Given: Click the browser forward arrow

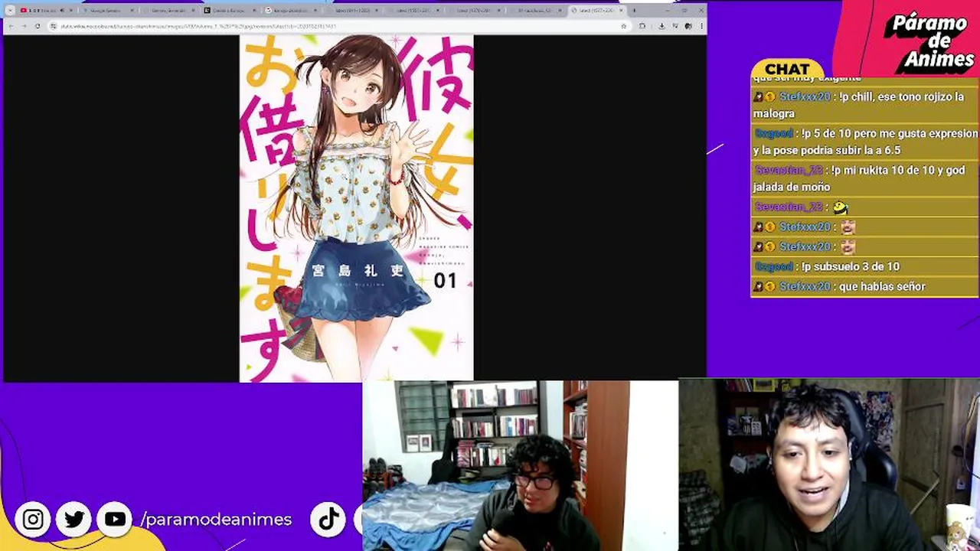Looking at the screenshot, I should tap(24, 26).
